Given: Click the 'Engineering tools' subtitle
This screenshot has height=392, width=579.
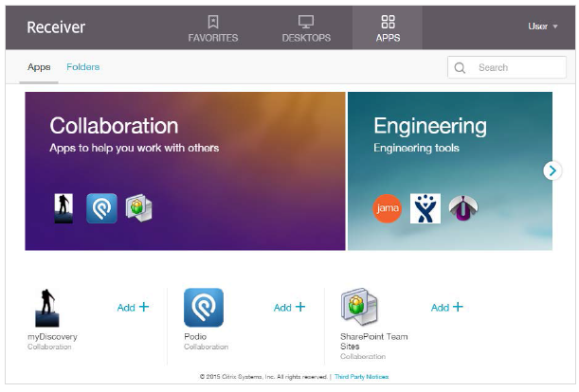Looking at the screenshot, I should 417,148.
